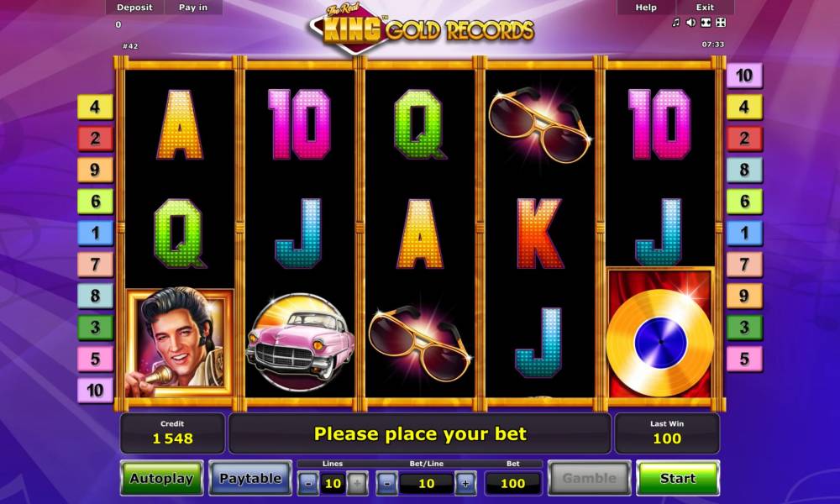Click the Elvis portrait symbol
The width and height of the screenshot is (840, 504).
[180, 343]
